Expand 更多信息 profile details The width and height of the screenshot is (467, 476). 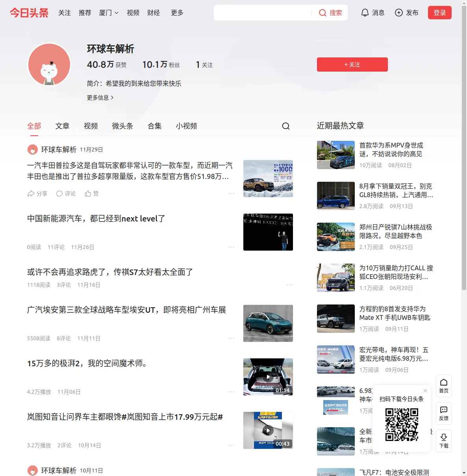click(x=100, y=98)
